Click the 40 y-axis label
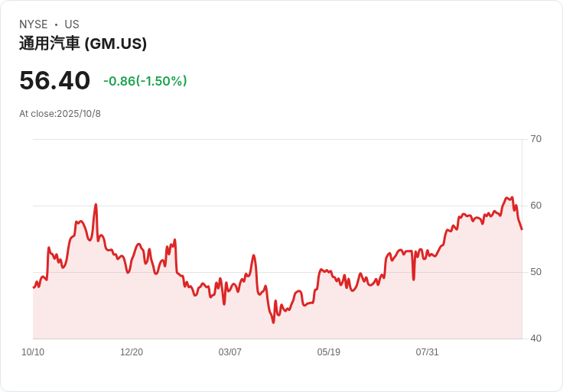The height and width of the screenshot is (392, 563). pos(535,339)
